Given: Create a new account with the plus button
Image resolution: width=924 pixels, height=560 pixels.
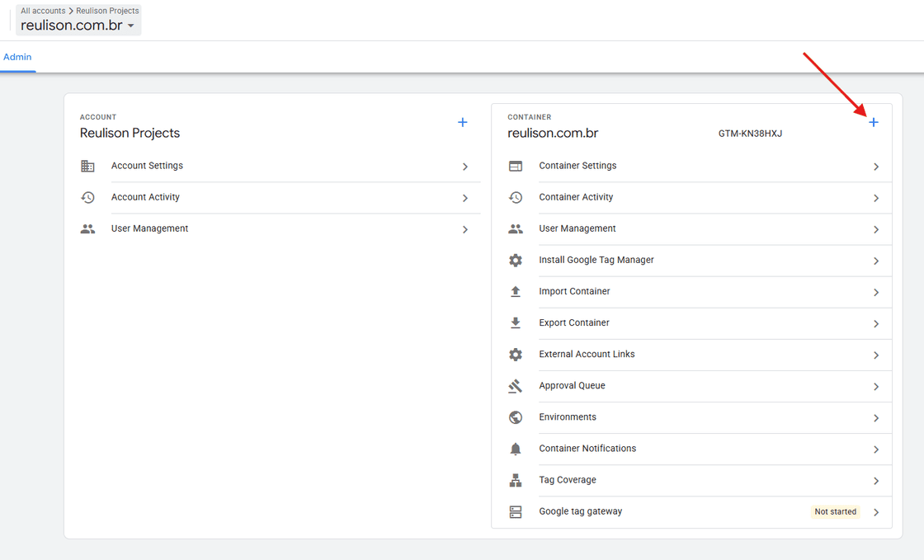Looking at the screenshot, I should (462, 121).
